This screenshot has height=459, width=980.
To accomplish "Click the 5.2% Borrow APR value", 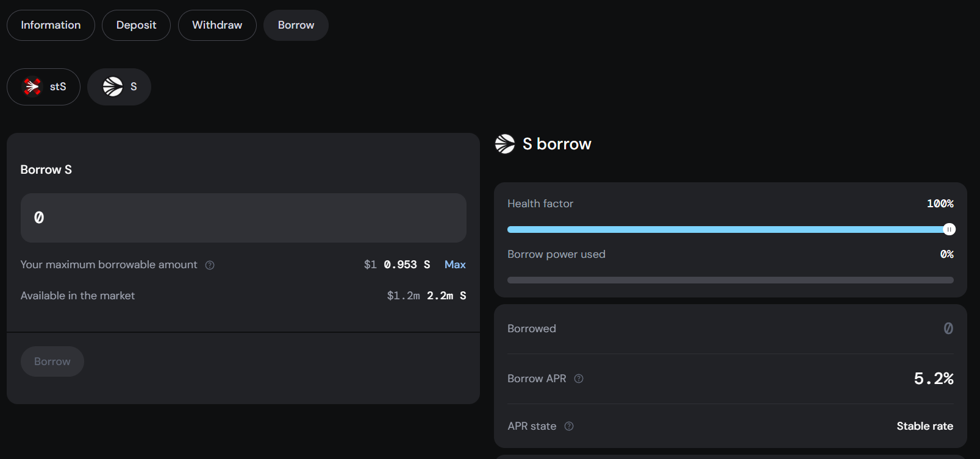I will 934,379.
